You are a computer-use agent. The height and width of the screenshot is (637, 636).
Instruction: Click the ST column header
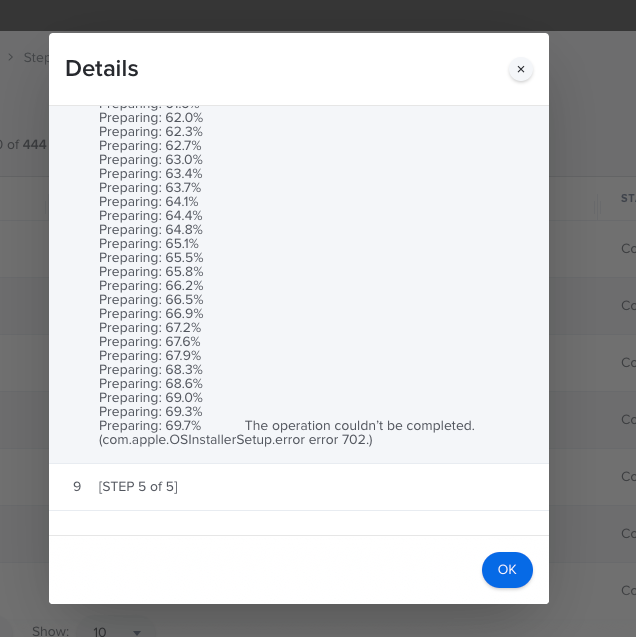point(628,198)
